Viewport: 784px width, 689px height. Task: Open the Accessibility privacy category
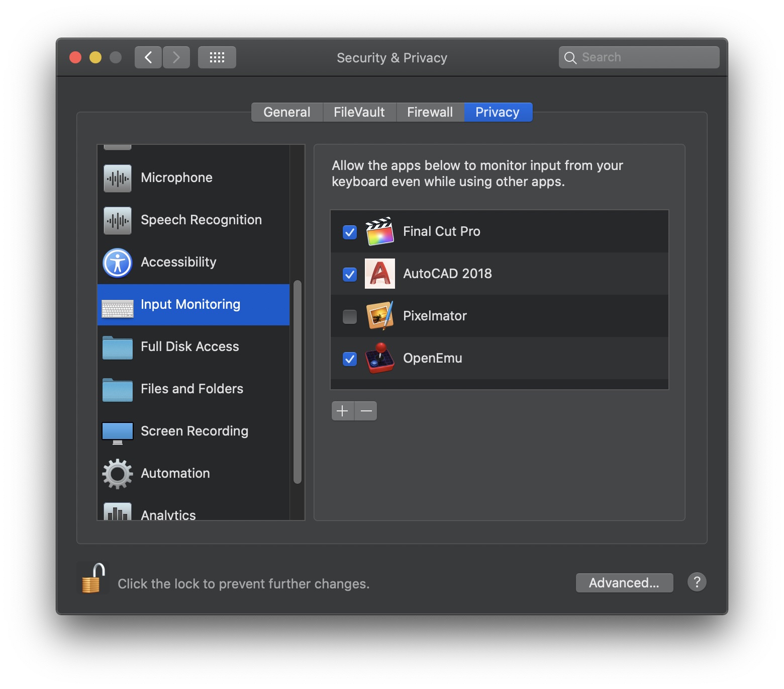click(x=193, y=263)
